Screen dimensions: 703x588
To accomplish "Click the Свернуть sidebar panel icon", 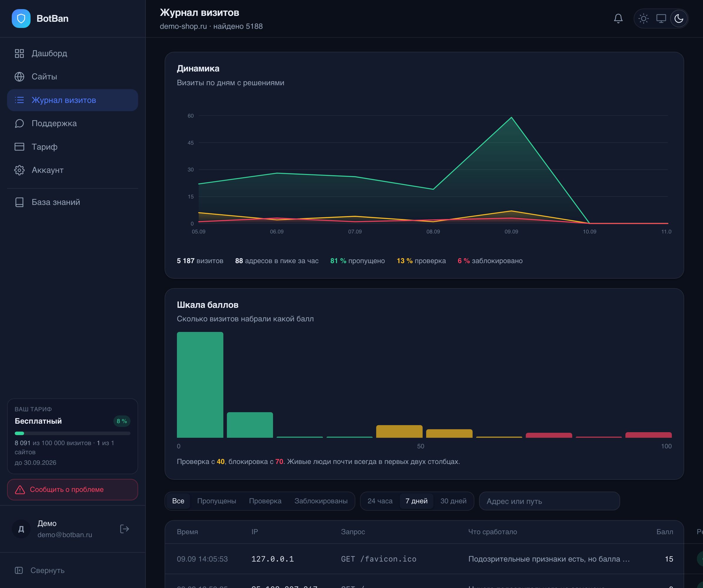I will click(19, 570).
